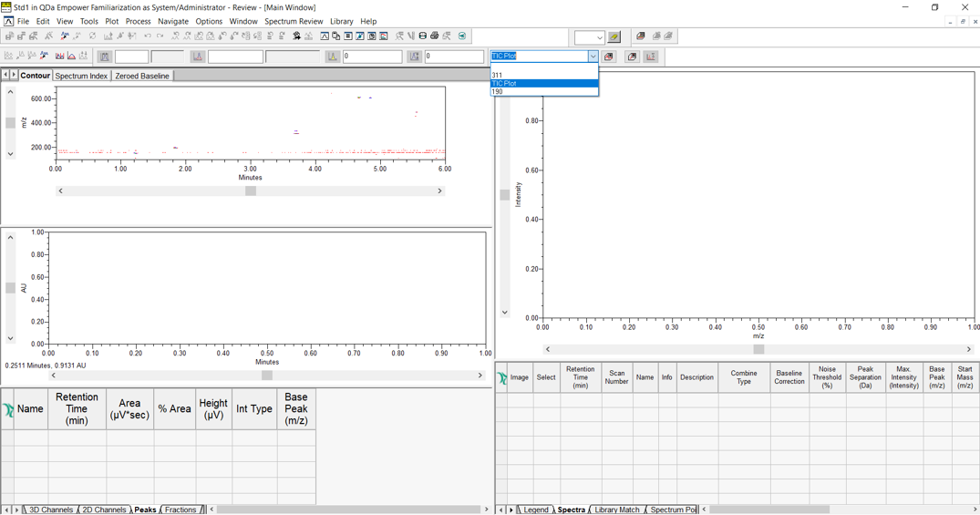Image resolution: width=980 pixels, height=515 pixels.
Task: Switch to the Library Match tab
Action: click(x=617, y=510)
